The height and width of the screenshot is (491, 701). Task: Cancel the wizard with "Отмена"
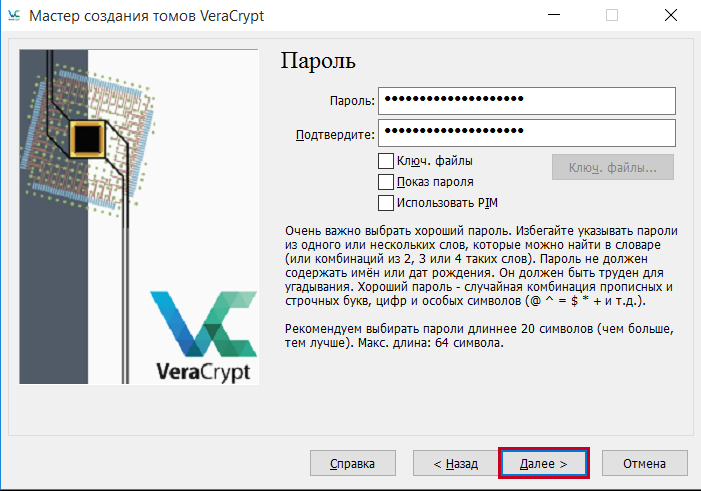click(644, 464)
